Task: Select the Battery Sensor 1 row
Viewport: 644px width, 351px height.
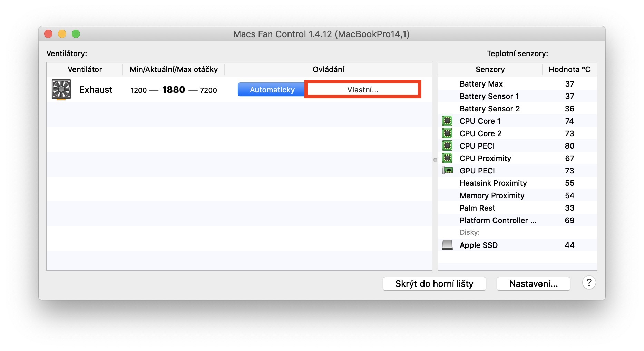Action: point(517,96)
